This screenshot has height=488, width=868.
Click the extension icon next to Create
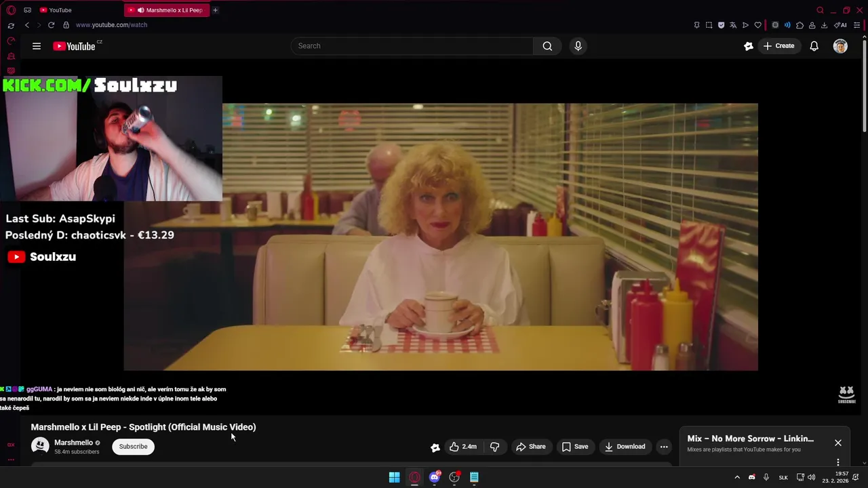(x=749, y=46)
